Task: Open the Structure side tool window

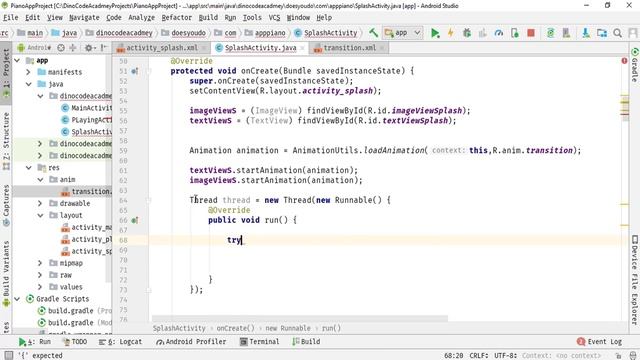Action: (6, 141)
